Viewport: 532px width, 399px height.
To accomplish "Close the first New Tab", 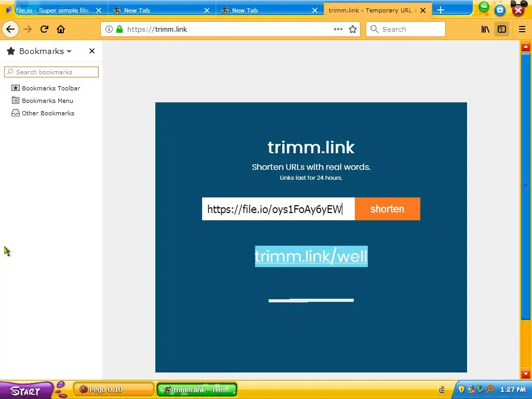I will pyautogui.click(x=207, y=10).
